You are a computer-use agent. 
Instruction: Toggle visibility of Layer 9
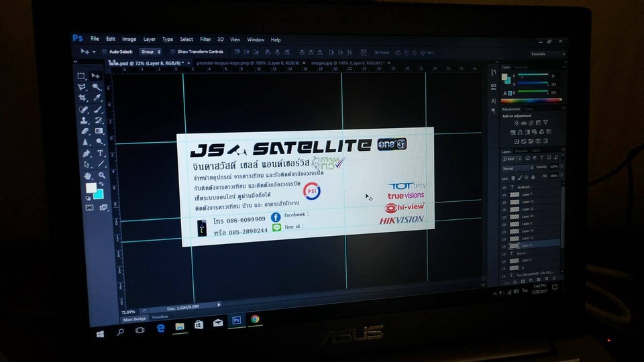click(x=504, y=224)
